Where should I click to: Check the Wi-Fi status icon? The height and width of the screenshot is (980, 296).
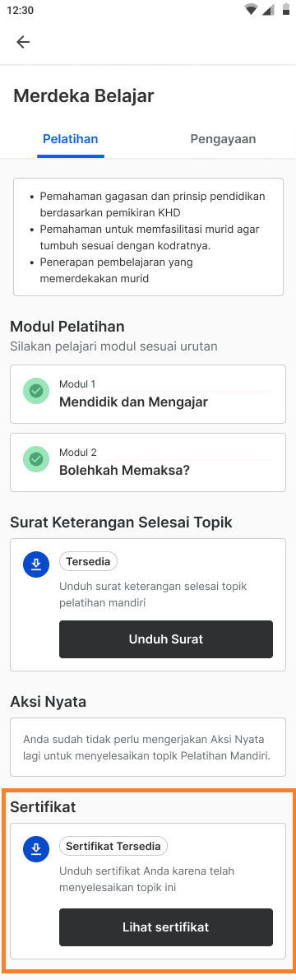(x=252, y=9)
